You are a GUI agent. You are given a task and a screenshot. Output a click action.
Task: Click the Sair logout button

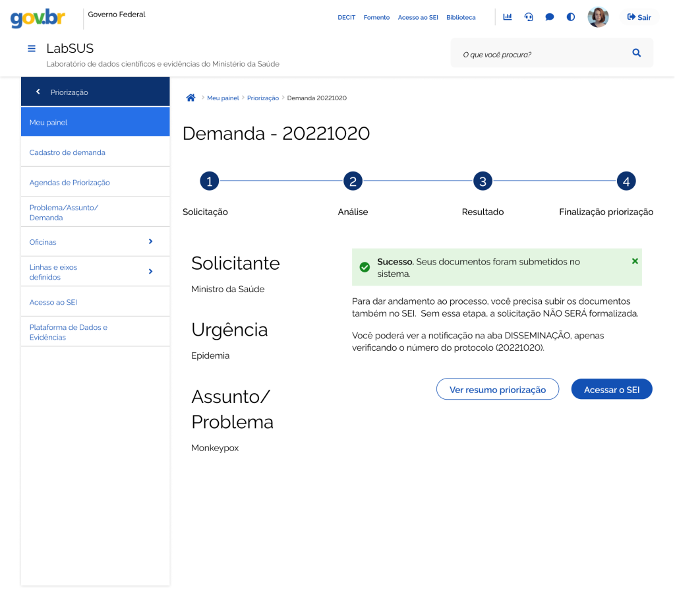point(639,17)
